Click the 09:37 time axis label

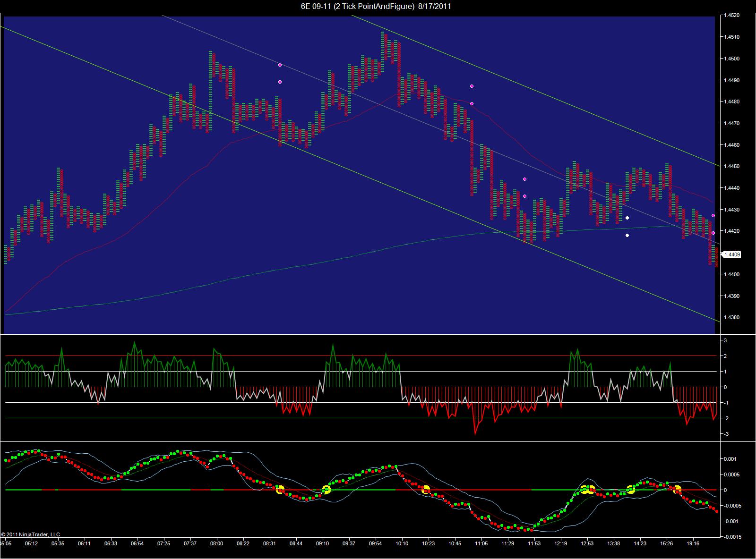(x=349, y=543)
